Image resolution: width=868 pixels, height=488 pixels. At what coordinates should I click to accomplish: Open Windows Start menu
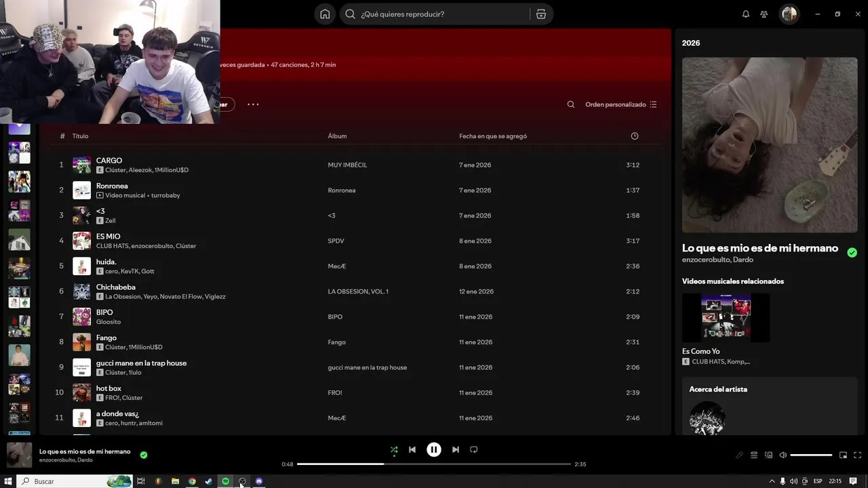coord(8,481)
